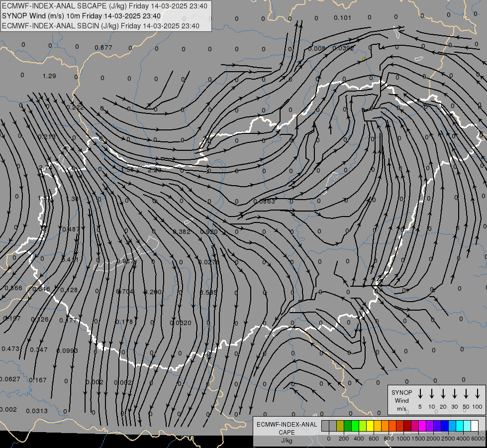Pick the olive swatch in CAPE legend

pos(340,426)
